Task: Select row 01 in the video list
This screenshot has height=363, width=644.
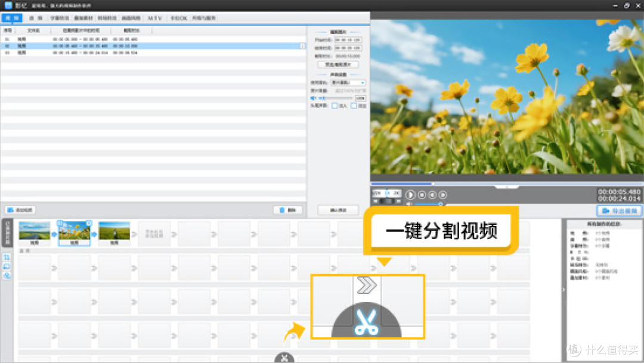Action: tap(153, 39)
